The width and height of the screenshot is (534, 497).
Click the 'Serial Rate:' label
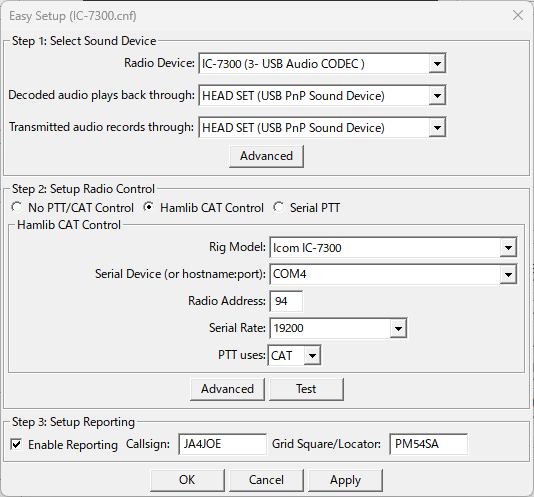[237, 328]
